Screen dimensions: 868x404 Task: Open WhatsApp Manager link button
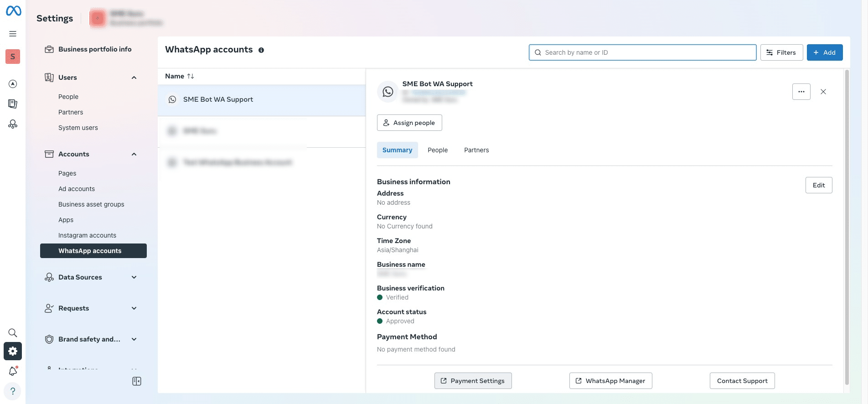pos(611,381)
